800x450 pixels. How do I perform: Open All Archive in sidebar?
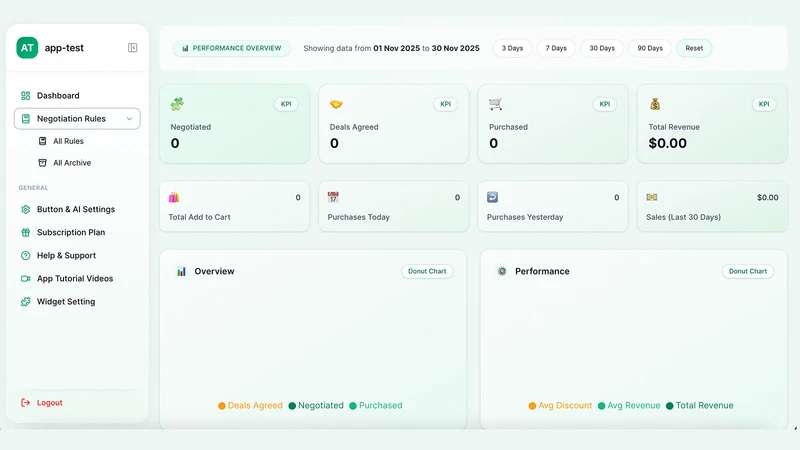[x=72, y=163]
